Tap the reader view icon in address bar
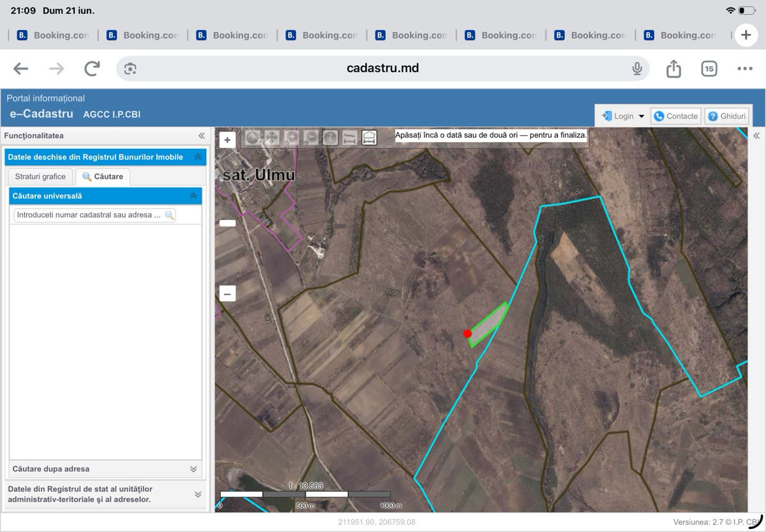The image size is (766, 532). point(130,68)
